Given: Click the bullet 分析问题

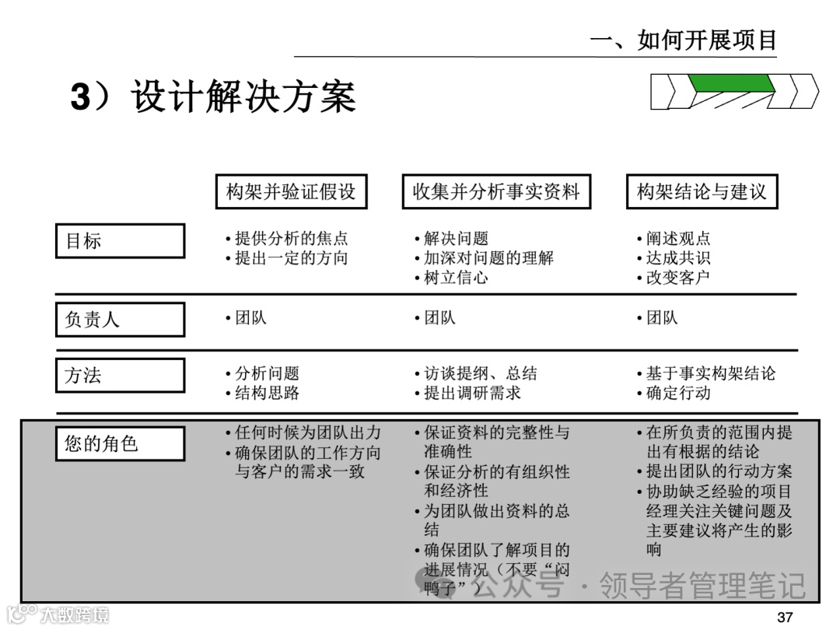Looking at the screenshot, I should [263, 373].
